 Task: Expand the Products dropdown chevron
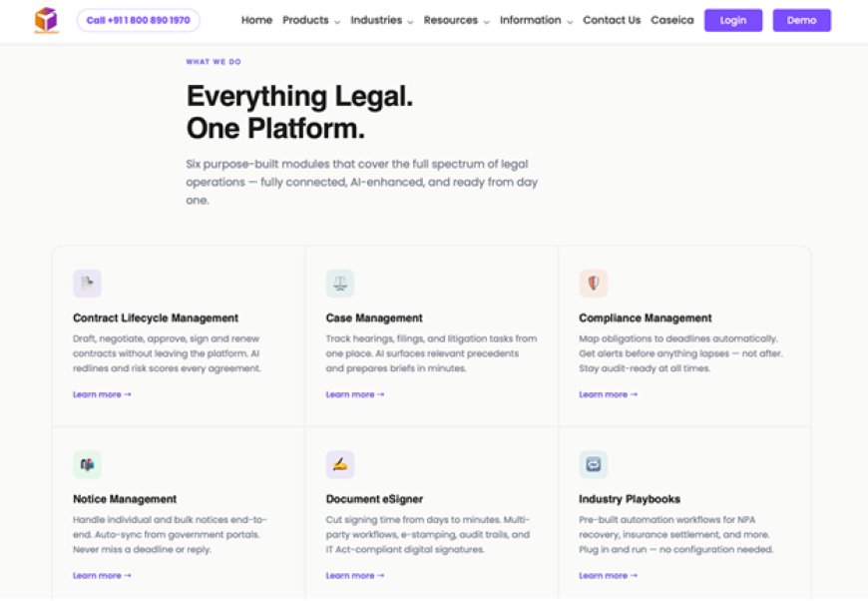[x=337, y=22]
